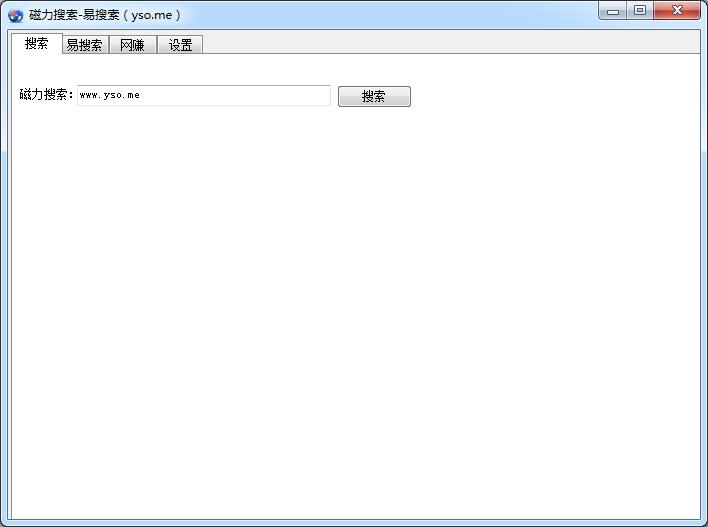Click the 磁力搜索: label
Screen dimensions: 708x527
point(46,96)
